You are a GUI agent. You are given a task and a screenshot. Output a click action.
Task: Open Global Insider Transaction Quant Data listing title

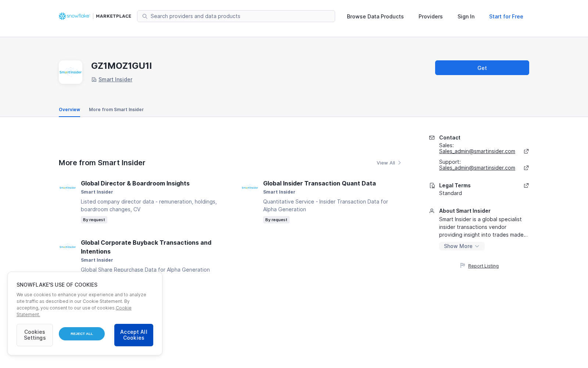pyautogui.click(x=319, y=183)
